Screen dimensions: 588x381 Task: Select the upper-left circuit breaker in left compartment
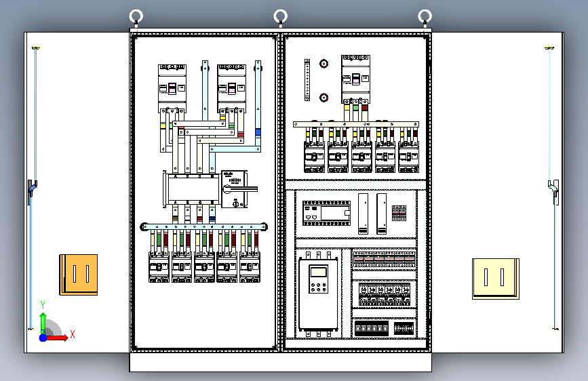coord(172,87)
